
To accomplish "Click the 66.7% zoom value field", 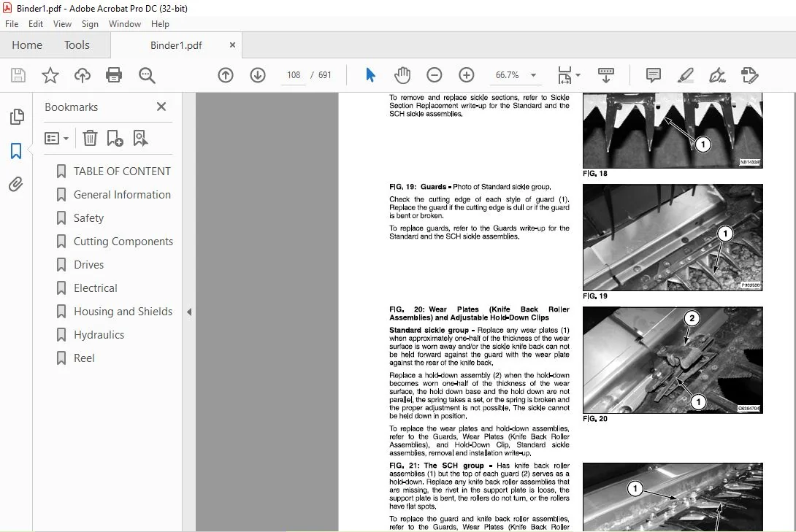I will pyautogui.click(x=507, y=75).
